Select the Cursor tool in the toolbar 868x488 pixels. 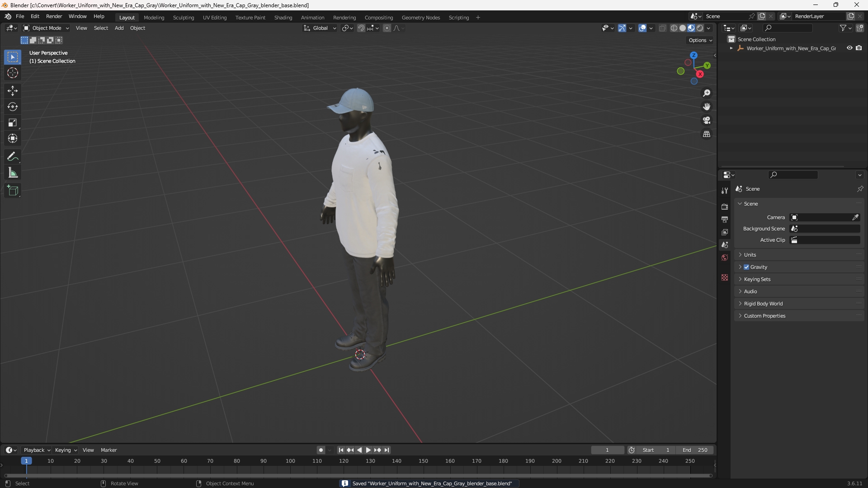pos(13,73)
